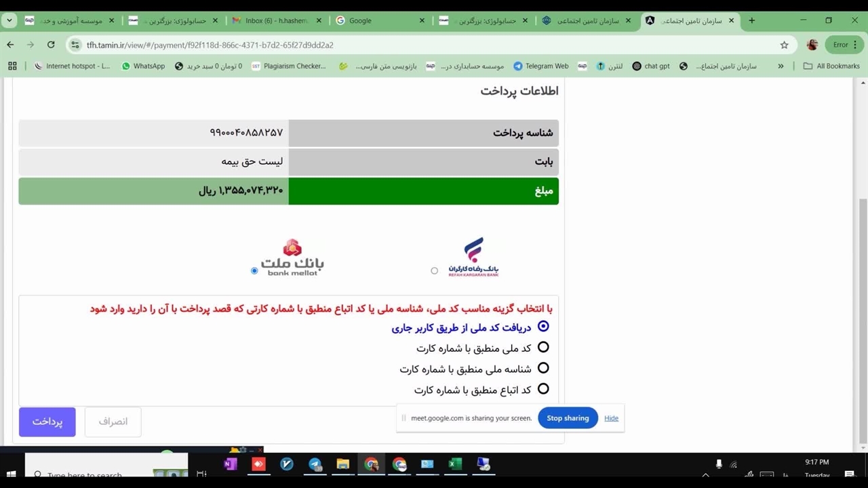Open the new tab plus button

pos(751,20)
